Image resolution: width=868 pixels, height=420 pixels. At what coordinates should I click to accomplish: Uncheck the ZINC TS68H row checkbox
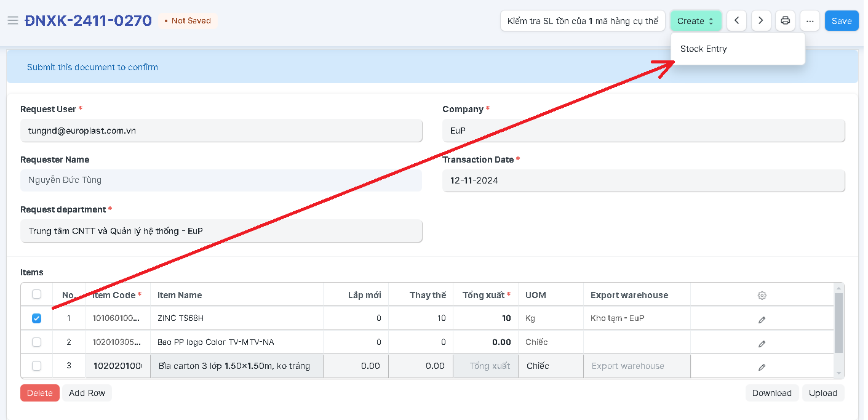[x=37, y=318]
